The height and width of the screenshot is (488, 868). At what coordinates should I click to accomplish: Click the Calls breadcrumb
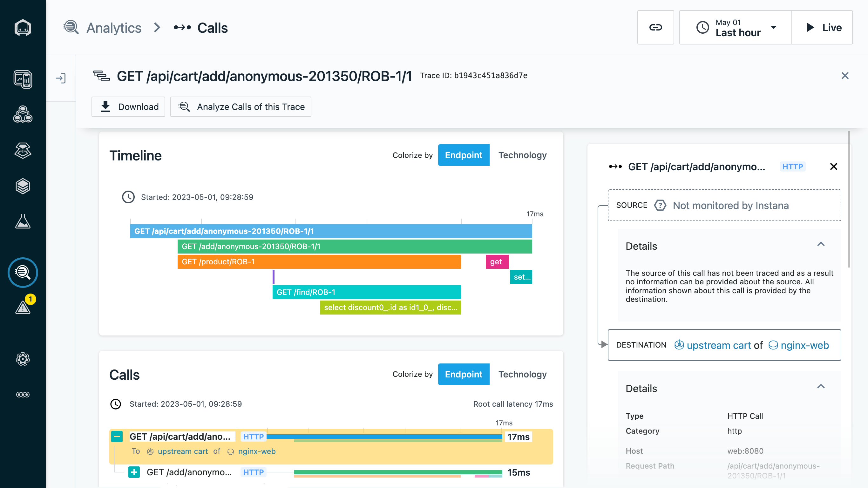click(x=213, y=28)
